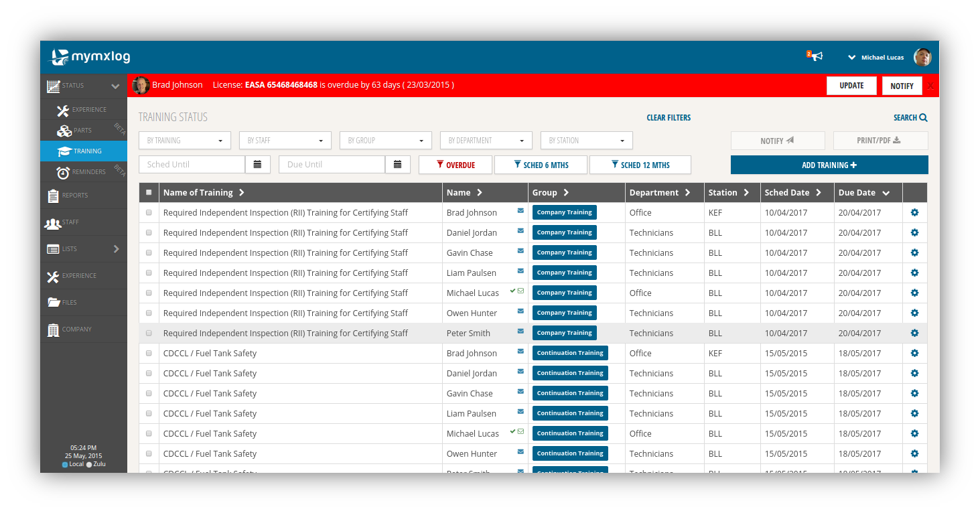The image size is (980, 513).
Task: Expand the By Department filter dropdown
Action: [x=486, y=141]
